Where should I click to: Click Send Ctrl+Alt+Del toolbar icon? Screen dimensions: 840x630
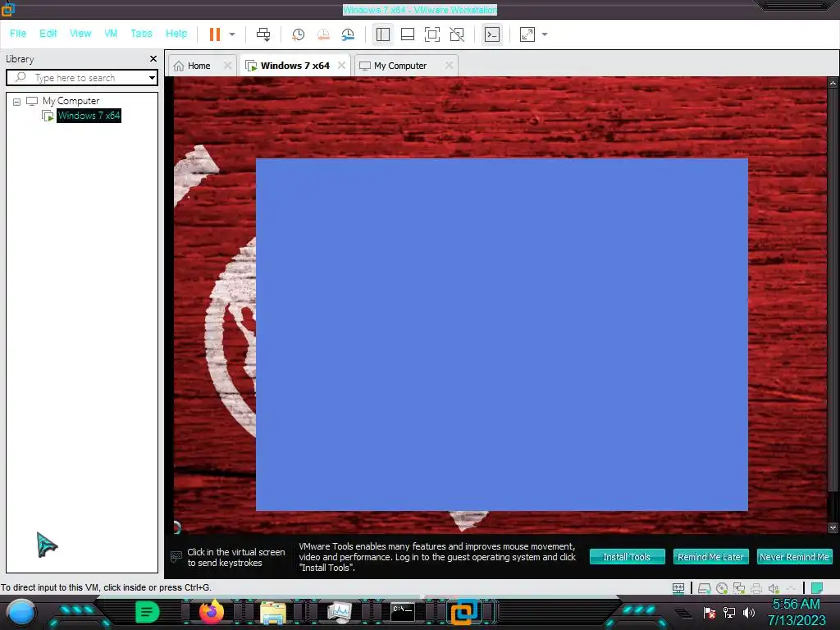pos(263,34)
